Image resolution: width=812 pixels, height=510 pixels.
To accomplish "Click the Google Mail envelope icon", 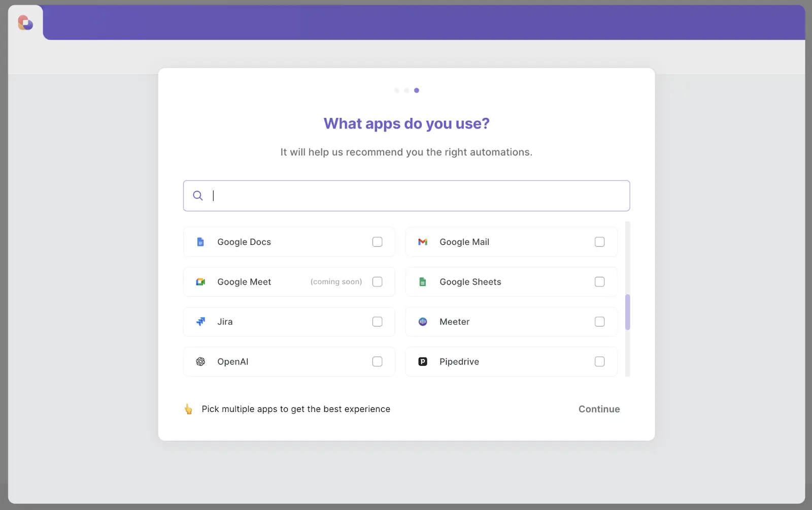I will (423, 242).
